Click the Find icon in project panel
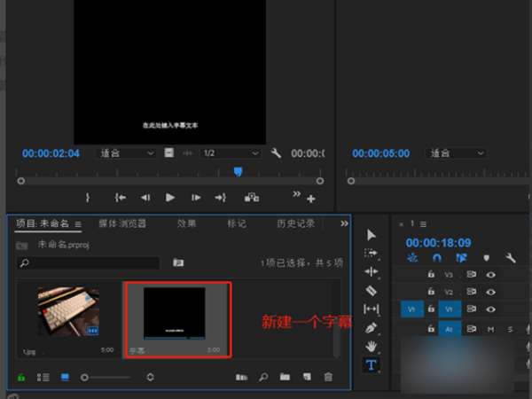The height and width of the screenshot is (399, 532). point(263,377)
